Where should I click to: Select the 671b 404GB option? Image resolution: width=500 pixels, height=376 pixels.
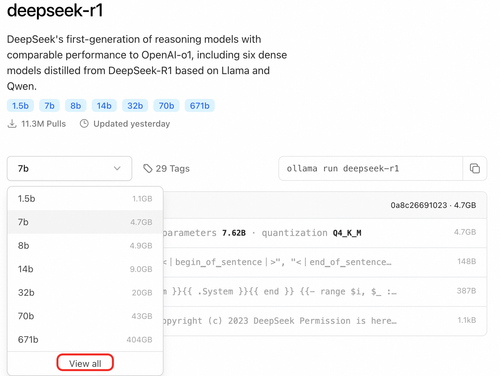pos(85,340)
